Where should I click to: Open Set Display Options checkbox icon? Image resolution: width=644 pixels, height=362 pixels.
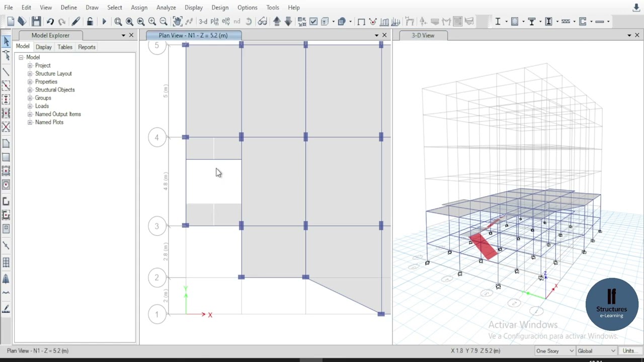(313, 21)
